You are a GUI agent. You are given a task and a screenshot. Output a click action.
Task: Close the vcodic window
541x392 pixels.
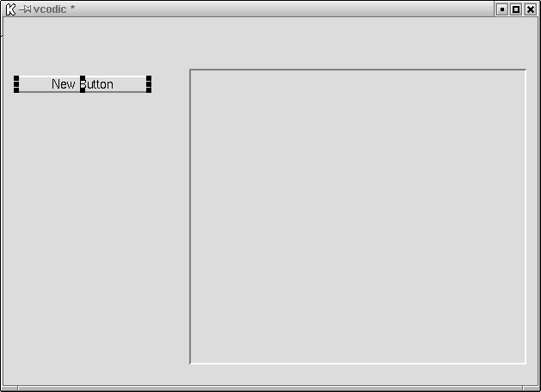pyautogui.click(x=531, y=9)
